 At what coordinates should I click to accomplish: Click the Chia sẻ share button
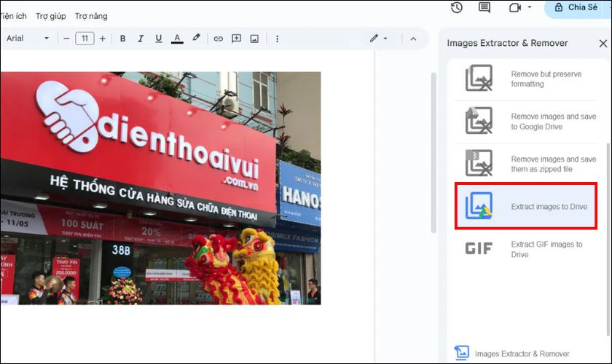point(577,7)
